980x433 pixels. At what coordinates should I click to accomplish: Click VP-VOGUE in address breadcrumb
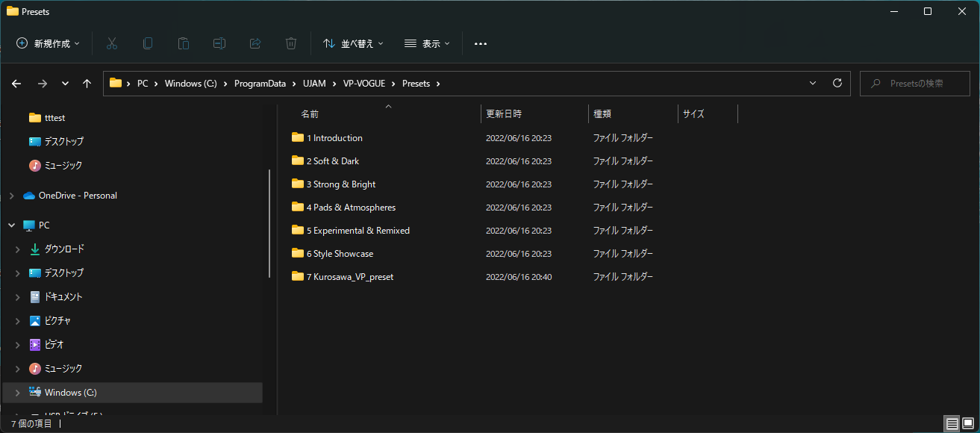pyautogui.click(x=364, y=84)
